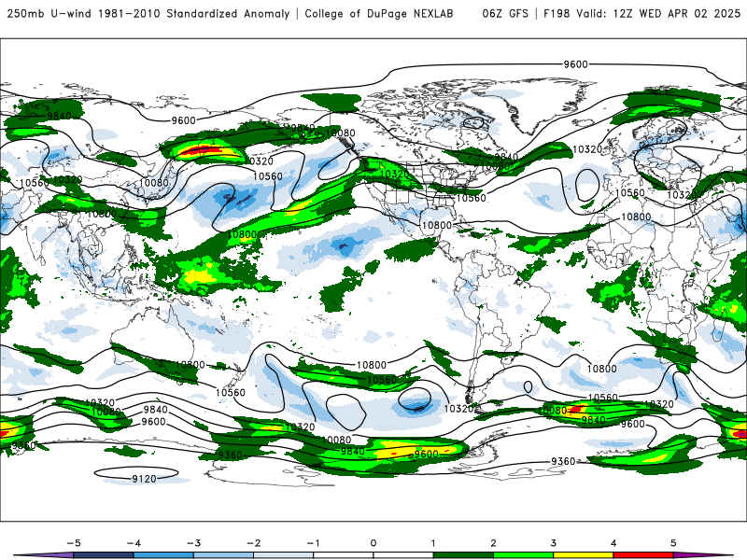Screen dimensions: 747x560
Task: Click the '9600' contour label above Greenland
Action: click(x=575, y=64)
